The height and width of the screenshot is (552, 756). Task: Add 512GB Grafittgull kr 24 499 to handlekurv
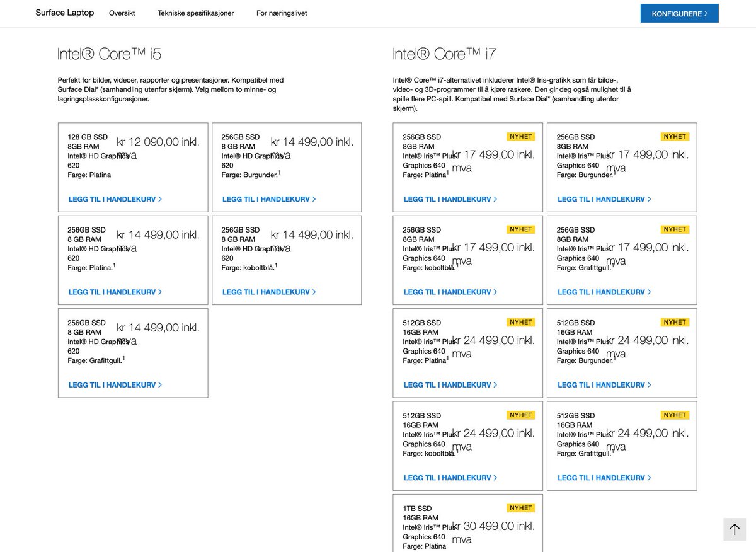pos(604,478)
